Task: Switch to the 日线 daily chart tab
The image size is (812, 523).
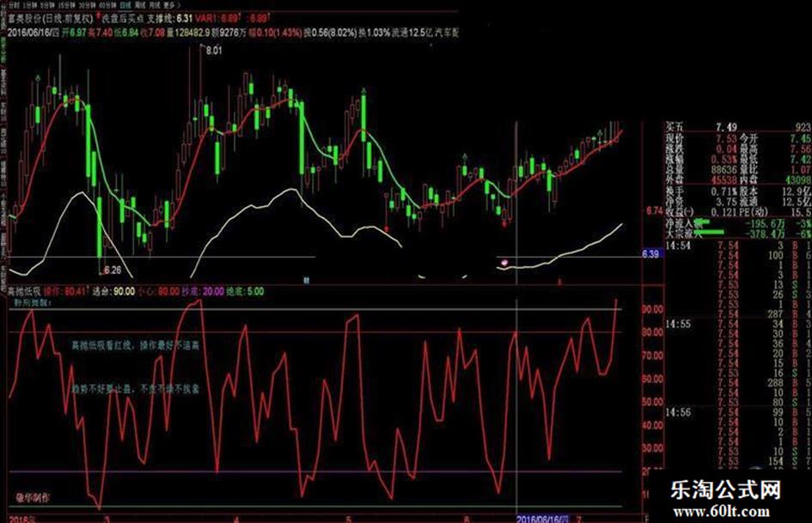Action: (125, 4)
